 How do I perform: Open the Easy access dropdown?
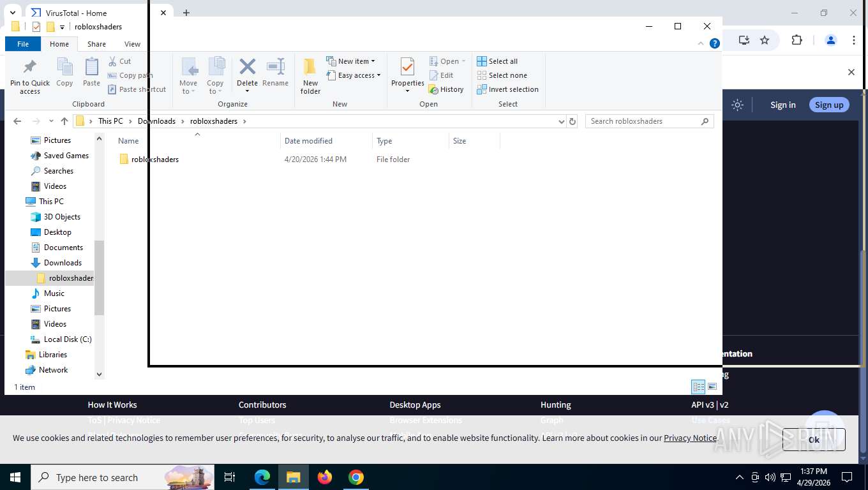pyautogui.click(x=353, y=75)
